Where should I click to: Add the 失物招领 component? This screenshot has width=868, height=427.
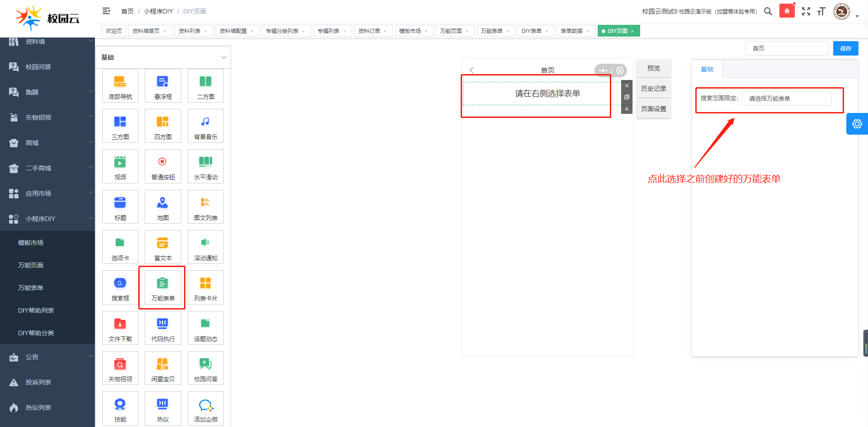[120, 368]
